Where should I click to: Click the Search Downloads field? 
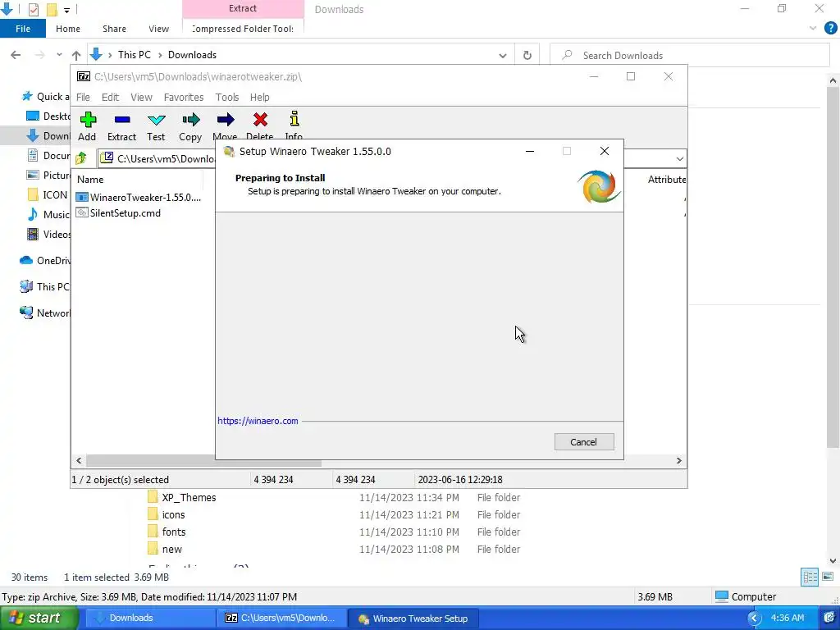click(690, 55)
